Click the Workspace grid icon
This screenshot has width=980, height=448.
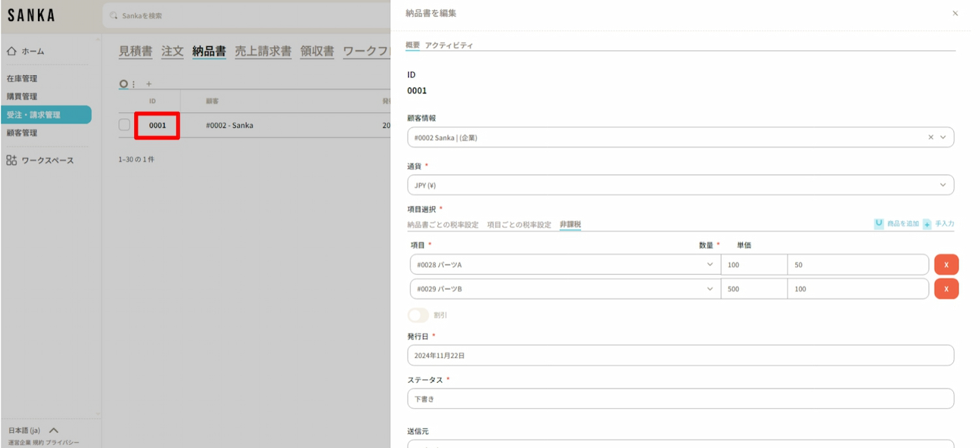tap(12, 161)
